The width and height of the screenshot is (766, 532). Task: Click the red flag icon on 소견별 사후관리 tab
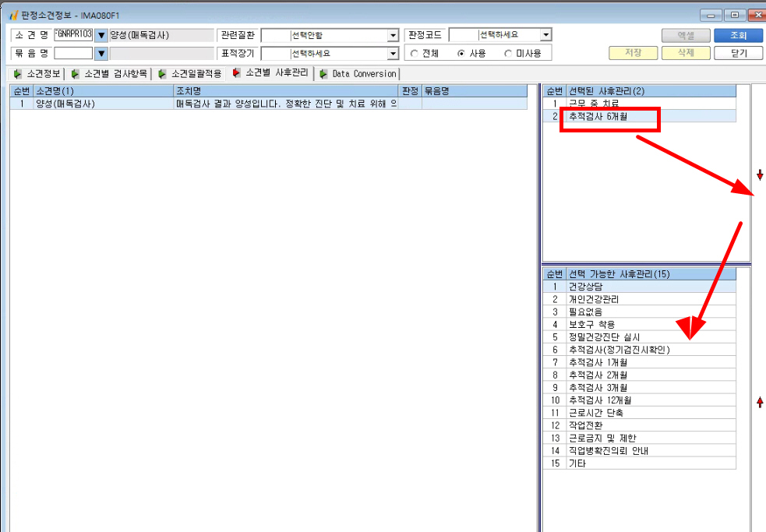236,72
